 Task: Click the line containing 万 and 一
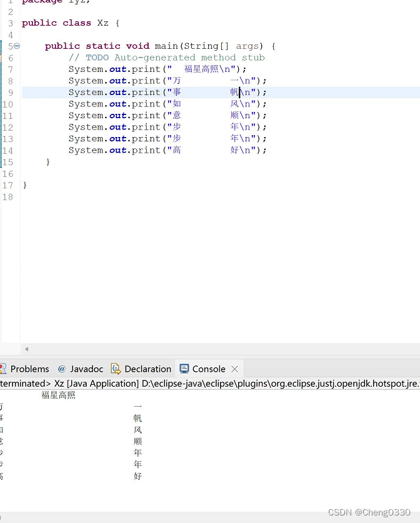point(167,81)
